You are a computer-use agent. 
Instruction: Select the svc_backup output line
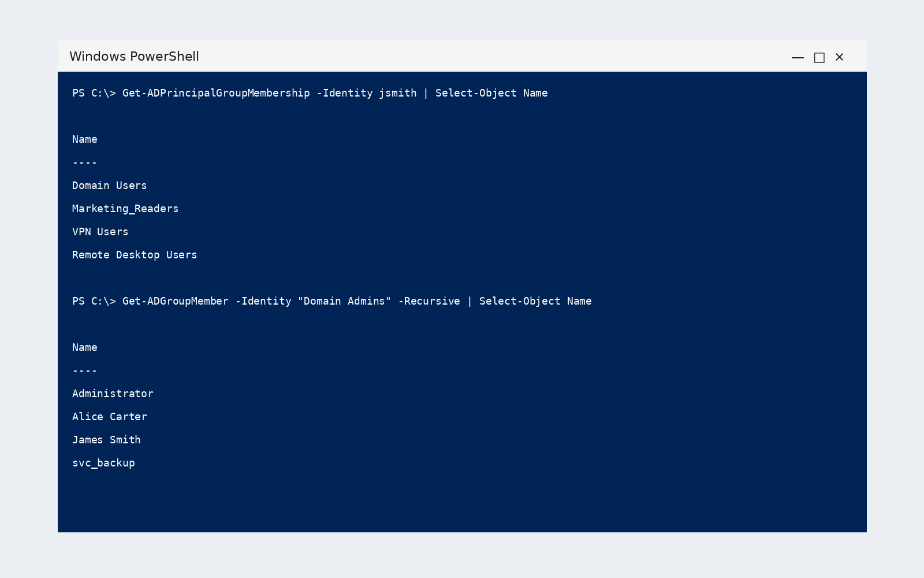click(103, 463)
